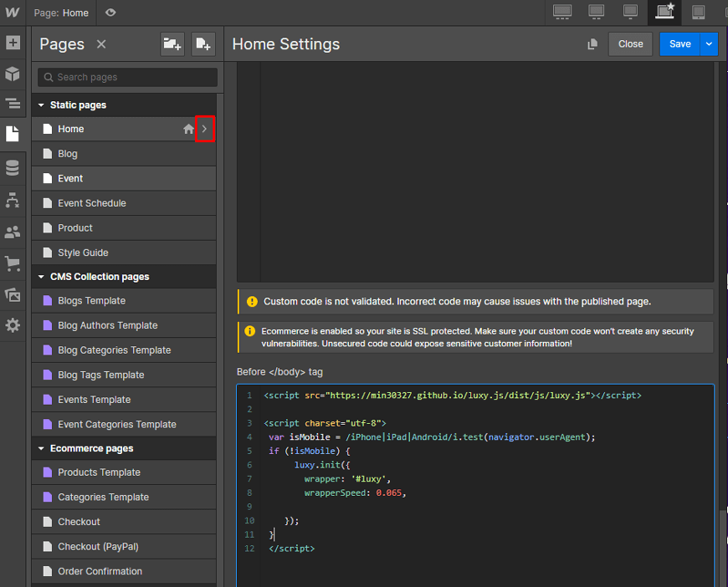The image size is (728, 587).
Task: Click the create new page icon
Action: (x=203, y=44)
